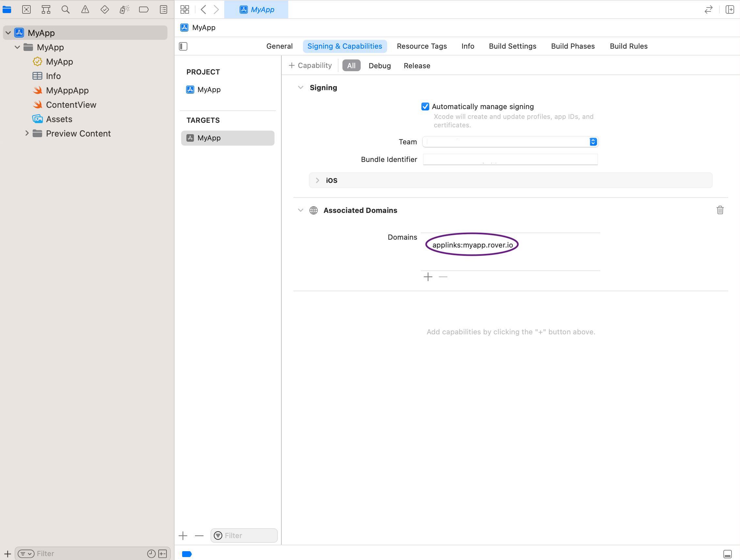740x560 pixels.
Task: Click the Bundle Identifier field
Action: [x=510, y=159]
